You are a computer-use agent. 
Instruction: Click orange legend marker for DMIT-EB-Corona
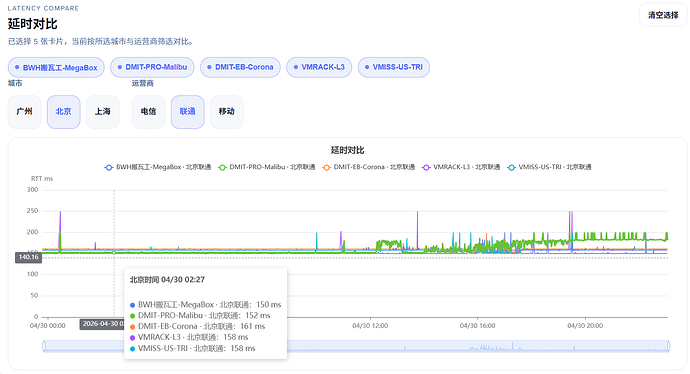pos(327,168)
